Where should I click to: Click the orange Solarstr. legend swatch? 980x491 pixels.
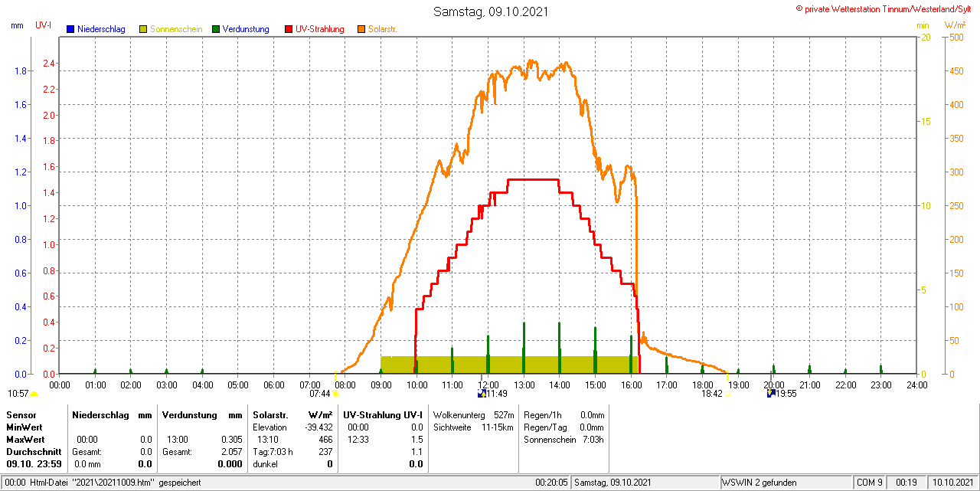[361, 29]
